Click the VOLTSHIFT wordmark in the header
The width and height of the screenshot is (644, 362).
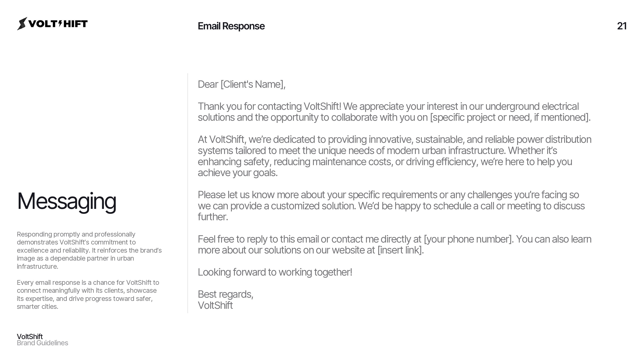tap(58, 24)
